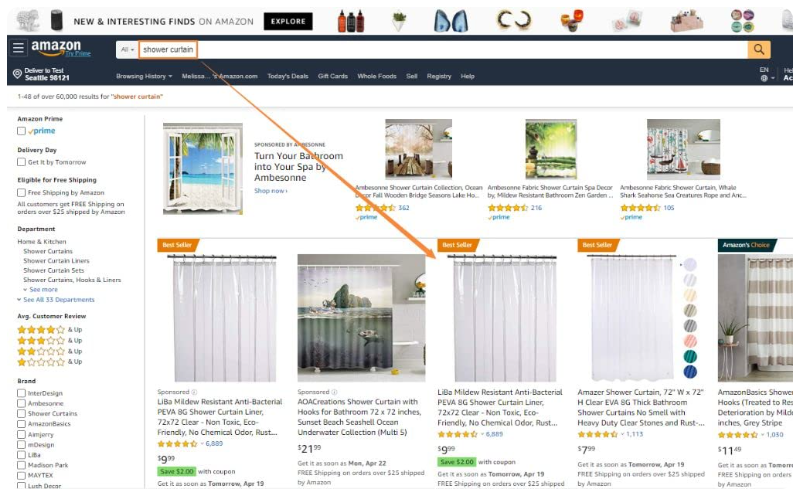Click the shower curtain search field
The image size is (803, 490).
point(168,50)
